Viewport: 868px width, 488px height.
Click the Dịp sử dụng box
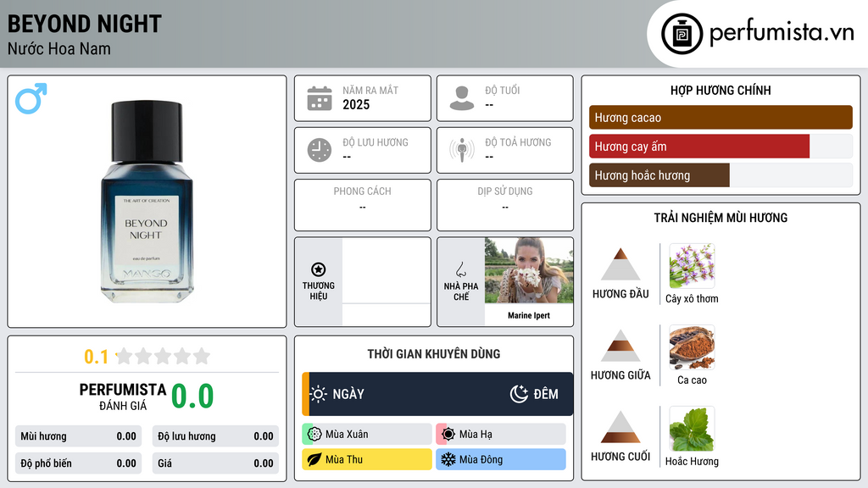pos(505,205)
